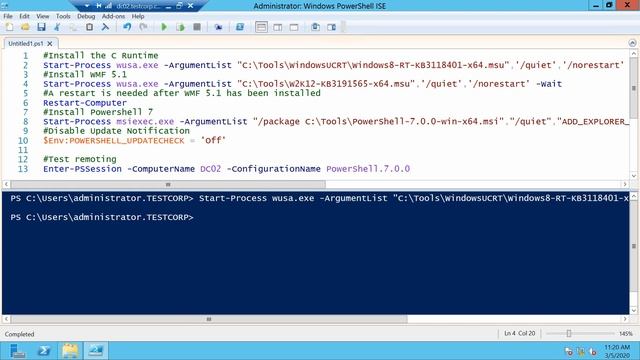640x360 pixels.
Task: Open the Edit menu
Action: (24, 16)
